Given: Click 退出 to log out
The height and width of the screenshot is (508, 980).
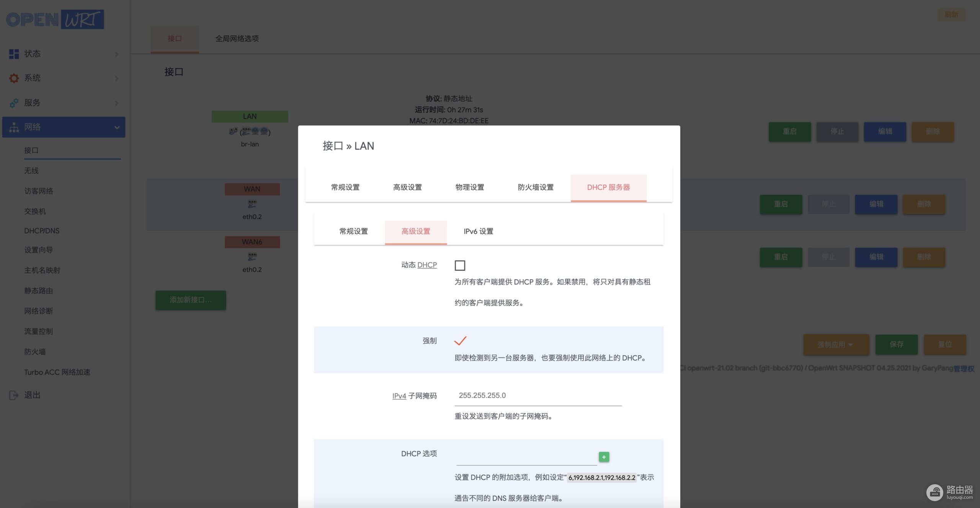Looking at the screenshot, I should coord(32,395).
